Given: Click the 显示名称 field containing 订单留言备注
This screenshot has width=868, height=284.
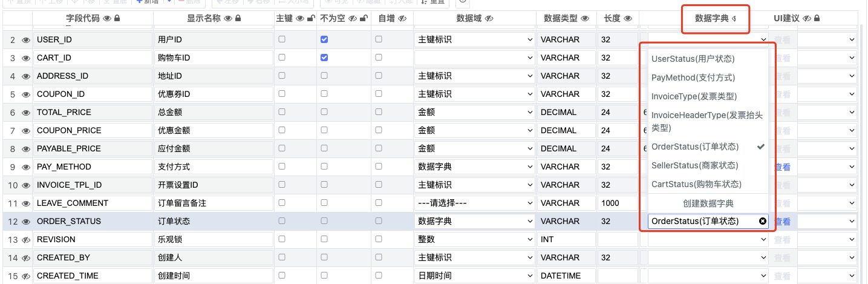Looking at the screenshot, I should tap(212, 203).
